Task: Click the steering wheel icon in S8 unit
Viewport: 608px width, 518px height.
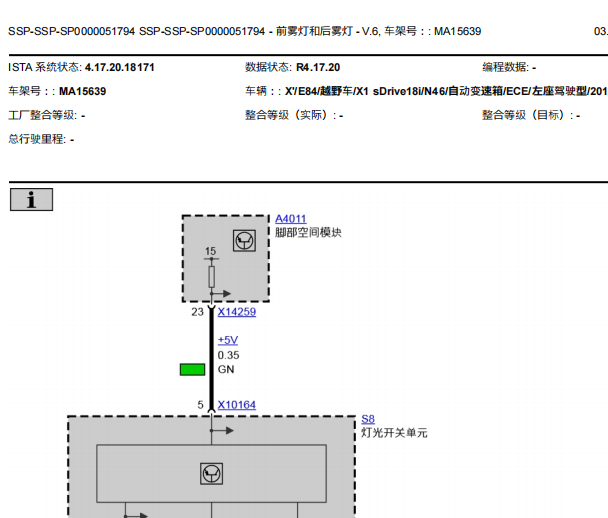Action: [x=211, y=473]
